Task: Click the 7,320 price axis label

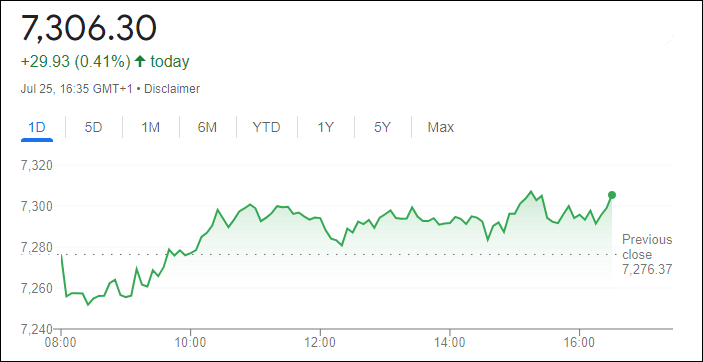Action: coord(37,166)
